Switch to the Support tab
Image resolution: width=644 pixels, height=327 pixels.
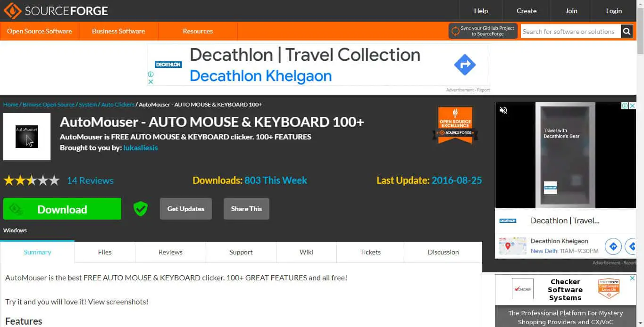click(241, 252)
